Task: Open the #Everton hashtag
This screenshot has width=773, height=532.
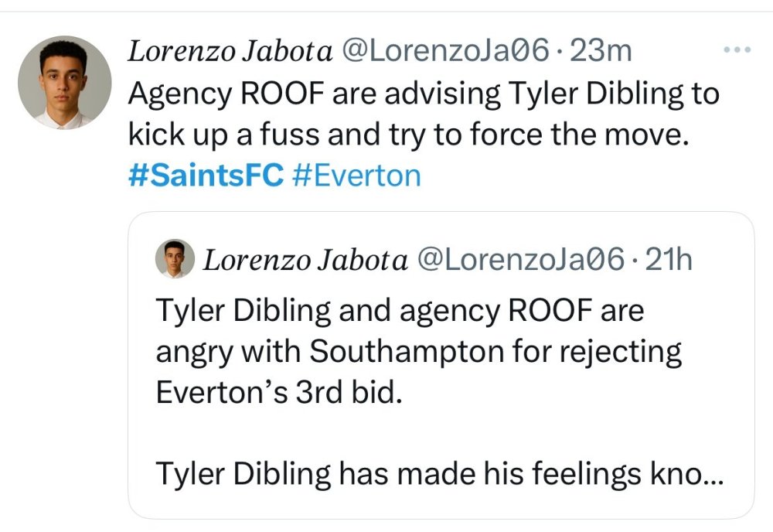Action: click(357, 176)
